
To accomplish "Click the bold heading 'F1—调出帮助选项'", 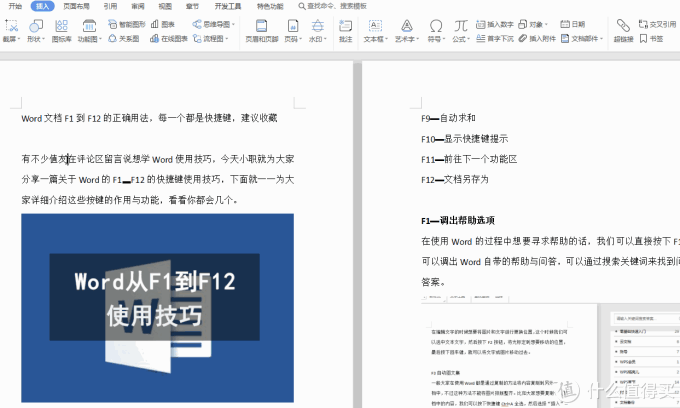I will coord(458,220).
